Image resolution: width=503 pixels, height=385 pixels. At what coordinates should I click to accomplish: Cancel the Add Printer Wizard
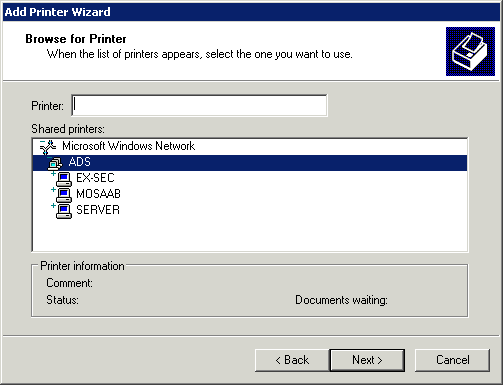[x=452, y=360]
